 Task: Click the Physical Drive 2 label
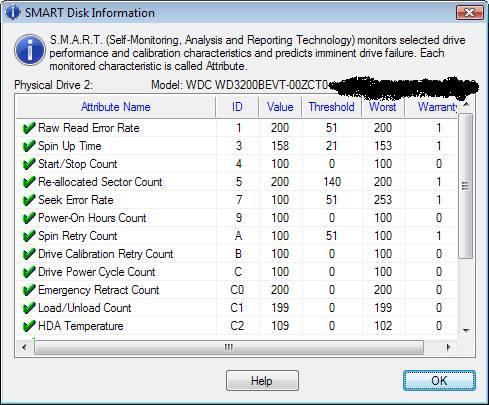click(53, 85)
